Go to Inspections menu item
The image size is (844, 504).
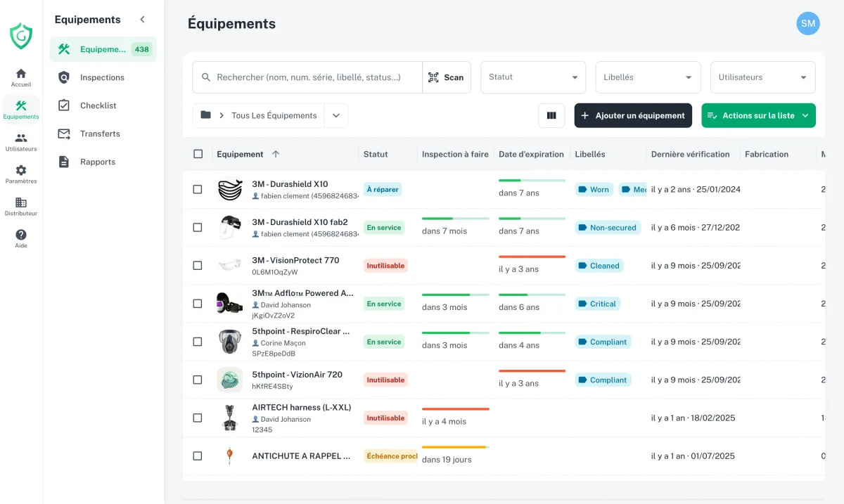click(103, 77)
